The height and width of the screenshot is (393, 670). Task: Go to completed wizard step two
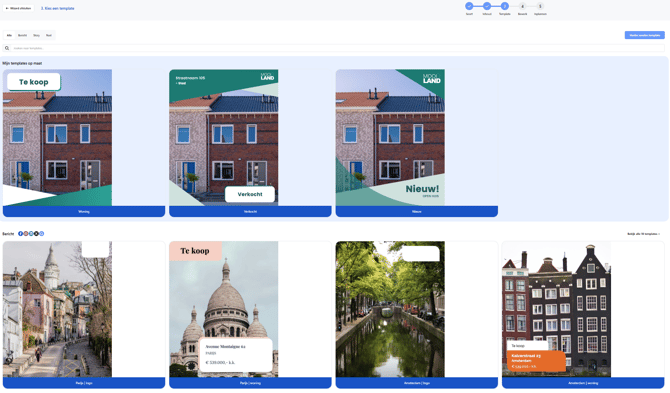pyautogui.click(x=487, y=6)
